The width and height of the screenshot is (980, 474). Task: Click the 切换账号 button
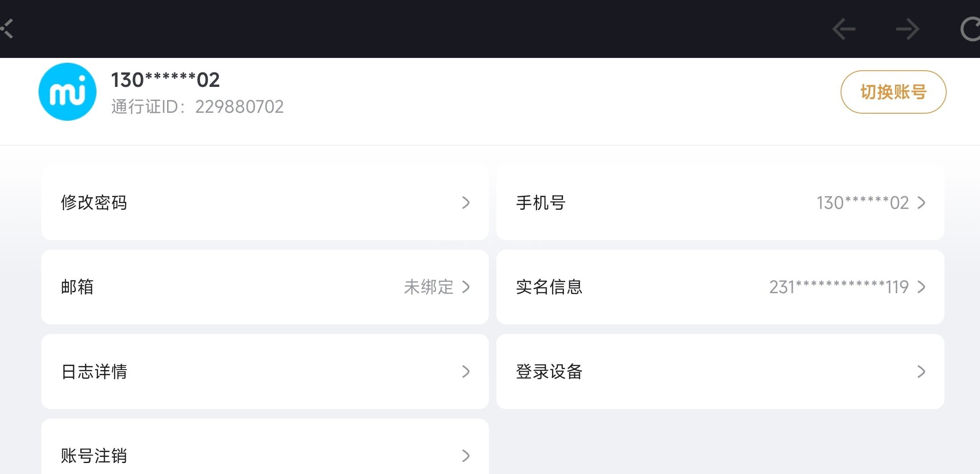(893, 92)
